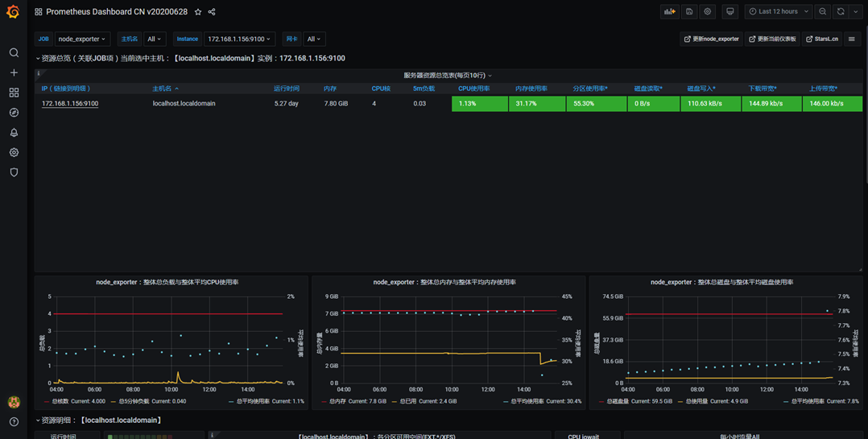Open the create plus icon in sidebar
The image size is (868, 439).
pyautogui.click(x=14, y=72)
